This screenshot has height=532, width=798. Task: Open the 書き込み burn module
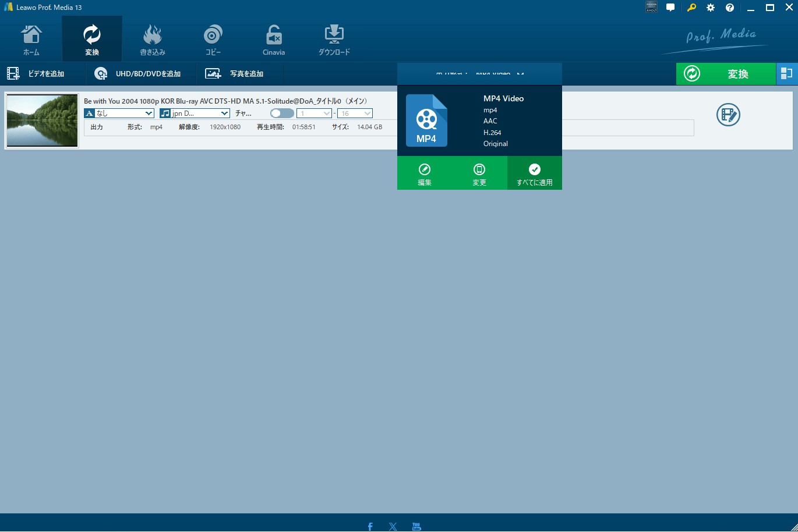(153, 40)
